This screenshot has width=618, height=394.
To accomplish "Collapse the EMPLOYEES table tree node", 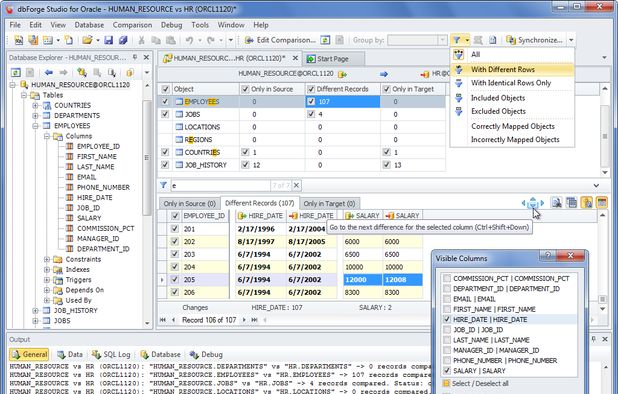I will [35, 126].
